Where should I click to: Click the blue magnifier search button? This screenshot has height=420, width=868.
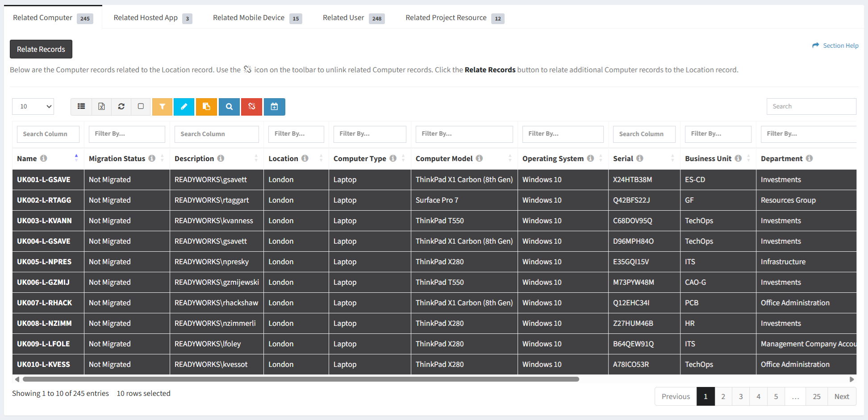(229, 107)
